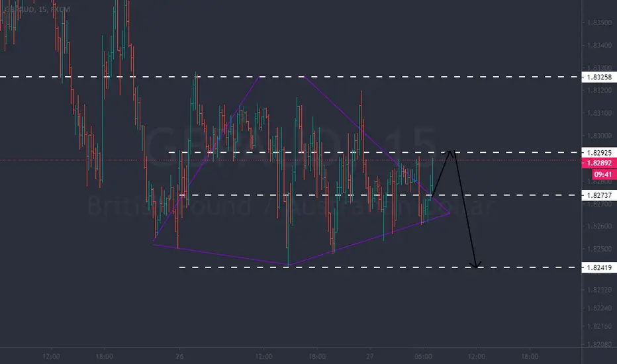This screenshot has width=617, height=364.
Task: Click the GBPAUD, 15, FXCM symbol title
Action: [x=36, y=9]
